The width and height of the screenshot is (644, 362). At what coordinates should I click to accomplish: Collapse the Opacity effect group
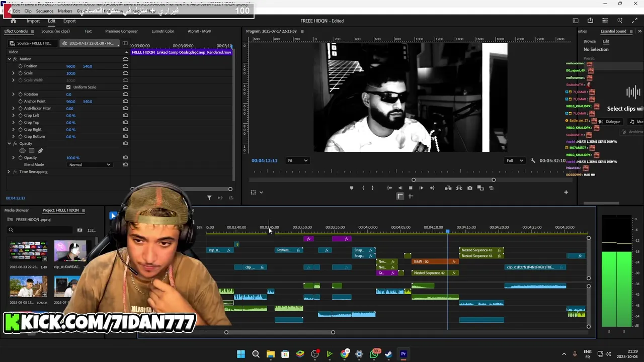9,143
